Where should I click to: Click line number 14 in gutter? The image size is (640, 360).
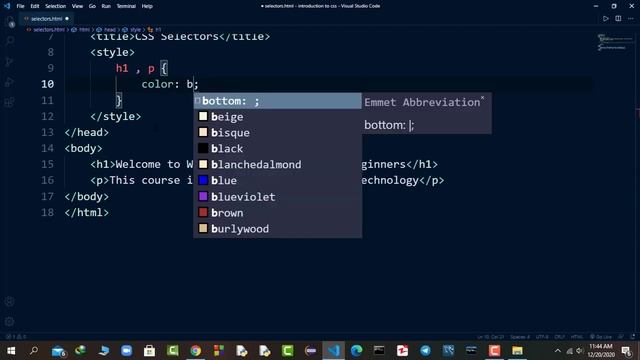click(47, 148)
